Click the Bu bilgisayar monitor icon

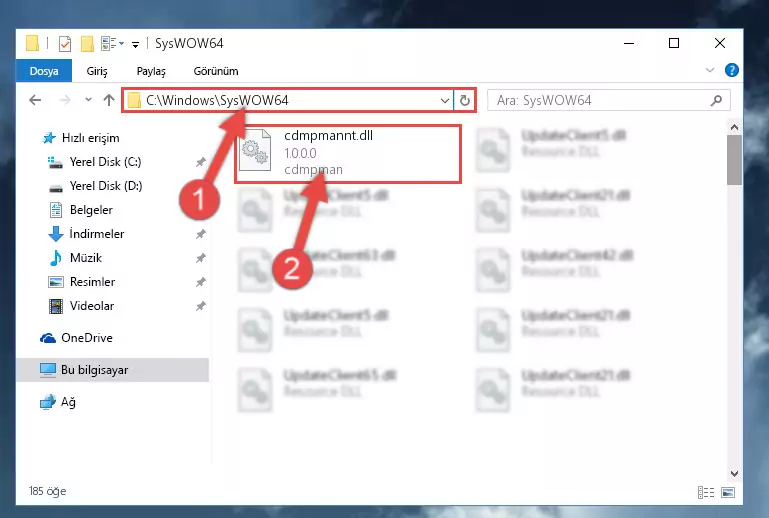pos(48,370)
